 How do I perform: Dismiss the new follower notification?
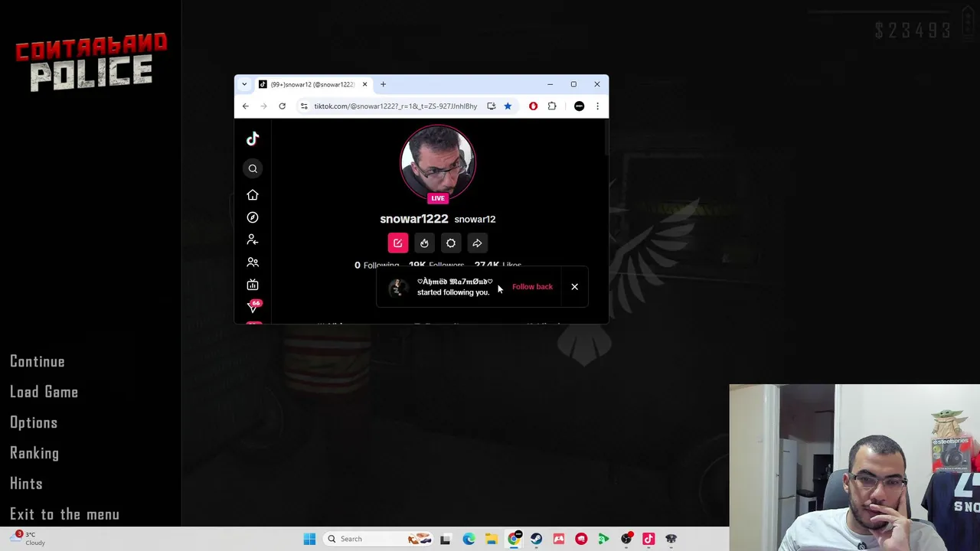[574, 287]
